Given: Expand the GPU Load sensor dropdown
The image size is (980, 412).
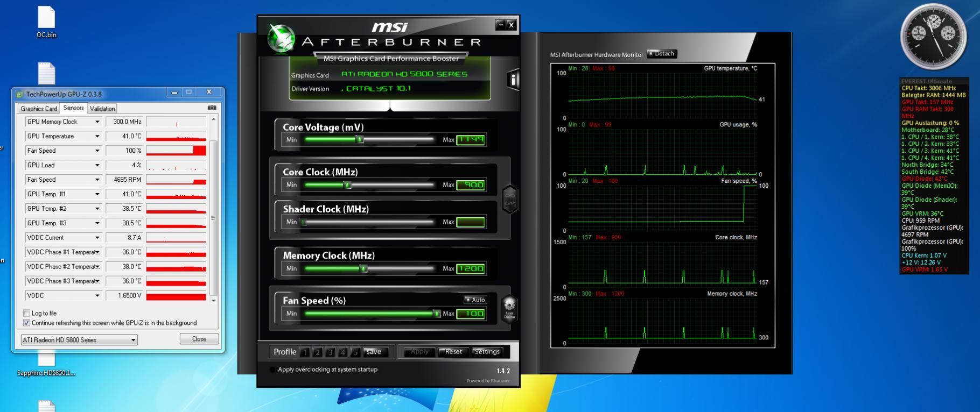Looking at the screenshot, I should point(97,166).
